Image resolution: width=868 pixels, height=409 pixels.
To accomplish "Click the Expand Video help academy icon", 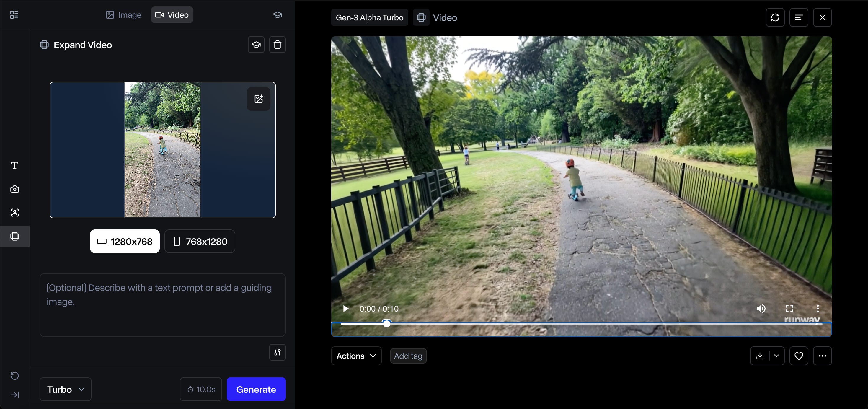I will pos(256,45).
